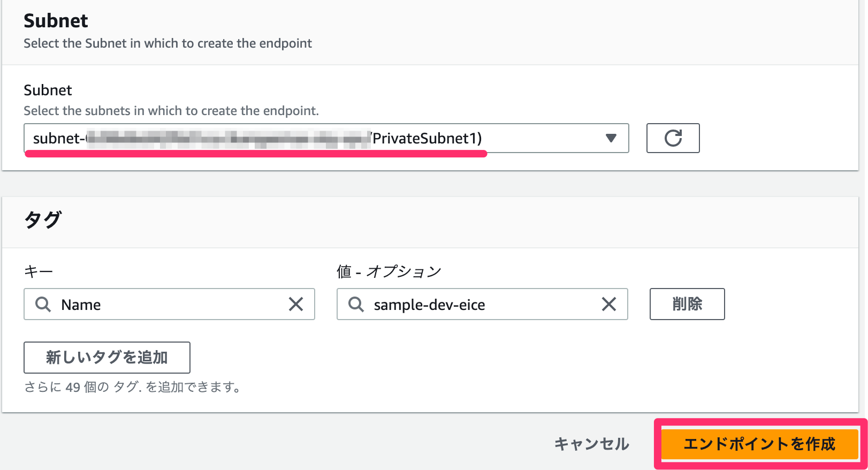Create endpoint with エンドポイントを作成
Screen dimensions: 868x470
pos(759,444)
